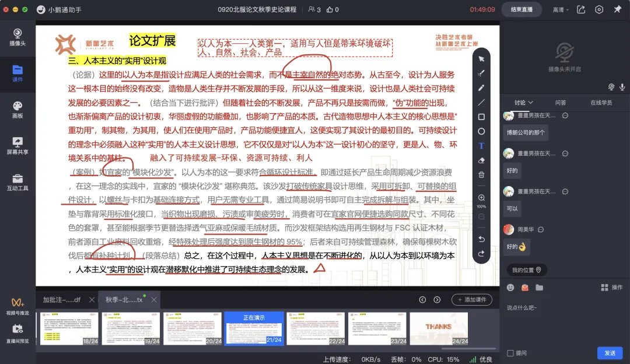Open options next to 周美华
Screen dimensions: 630x364
pyautogui.click(x=541, y=229)
